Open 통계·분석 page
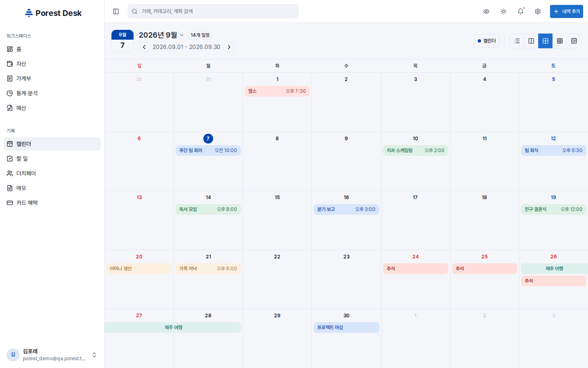Screen dimensions: 588x368 (52, 93)
